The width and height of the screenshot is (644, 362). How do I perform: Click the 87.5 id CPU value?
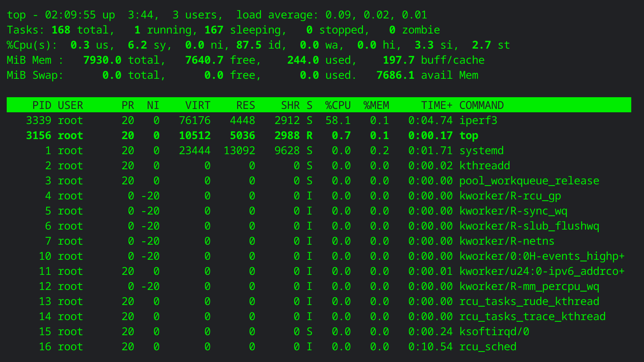(x=249, y=45)
